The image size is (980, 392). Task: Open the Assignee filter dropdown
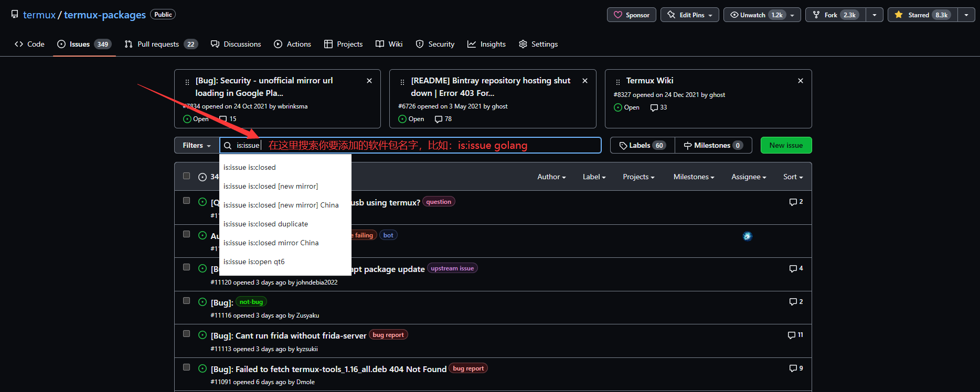coord(749,177)
